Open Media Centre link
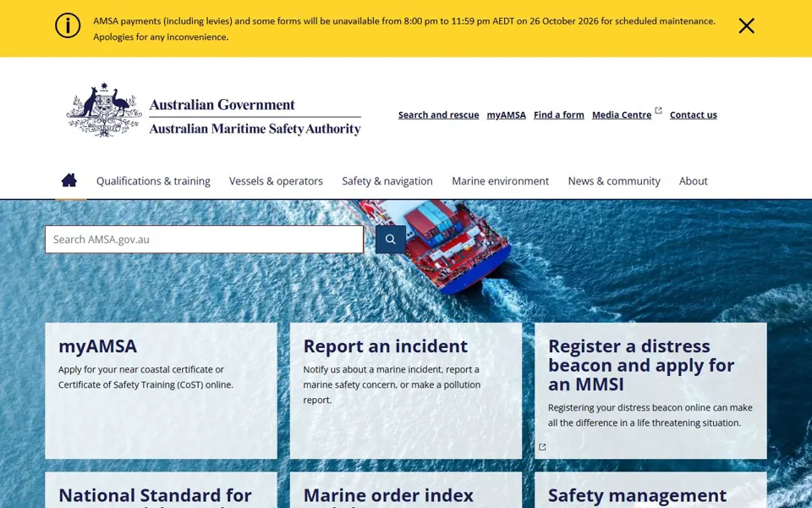This screenshot has width=812, height=508. pyautogui.click(x=622, y=115)
